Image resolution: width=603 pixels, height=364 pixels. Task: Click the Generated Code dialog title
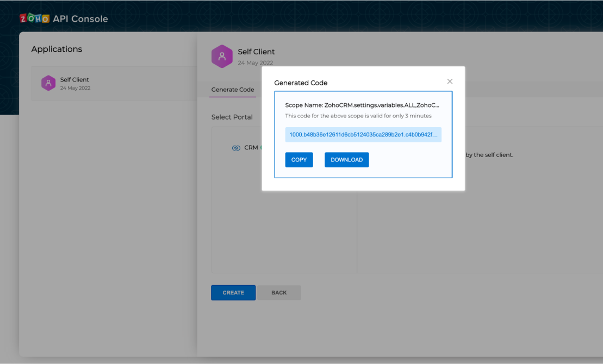click(x=301, y=83)
